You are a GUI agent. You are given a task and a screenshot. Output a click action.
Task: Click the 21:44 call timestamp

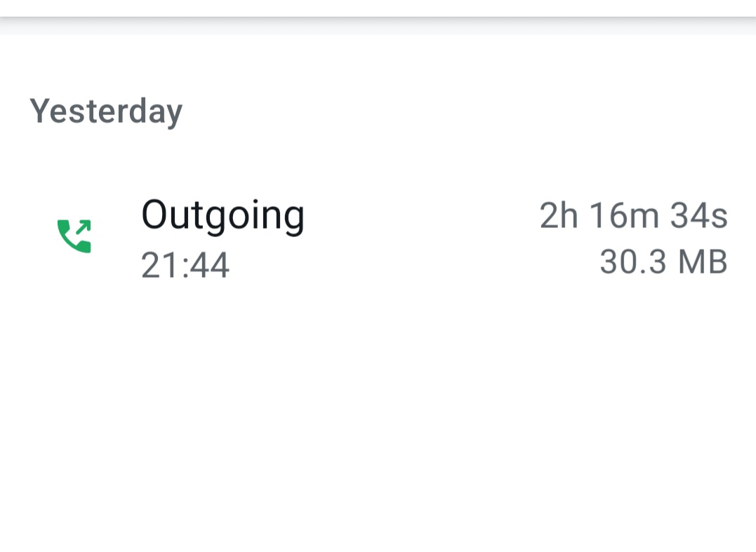(x=185, y=266)
